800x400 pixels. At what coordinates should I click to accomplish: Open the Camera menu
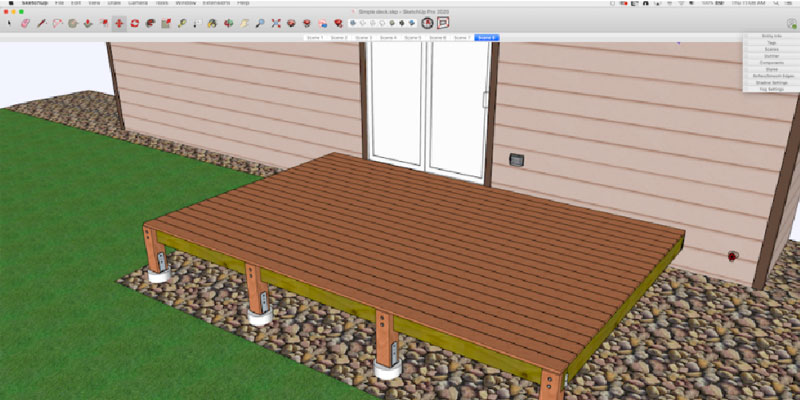point(135,4)
